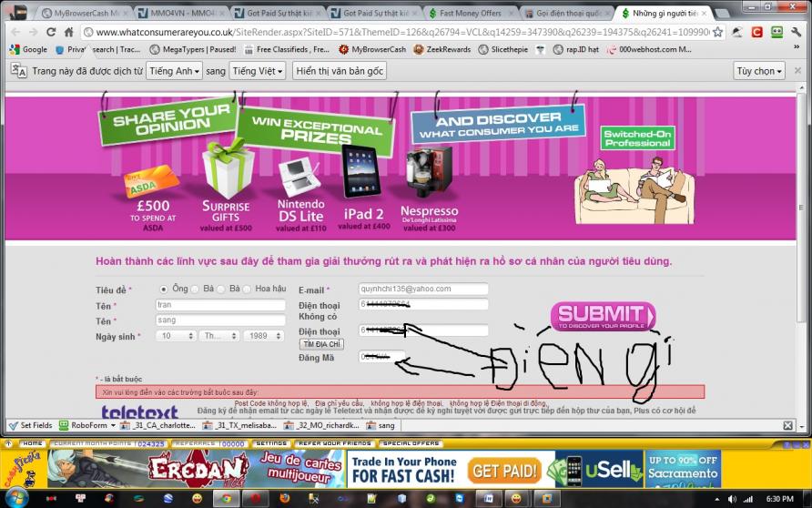
Task: Click the name field containing sang
Action: (x=220, y=320)
